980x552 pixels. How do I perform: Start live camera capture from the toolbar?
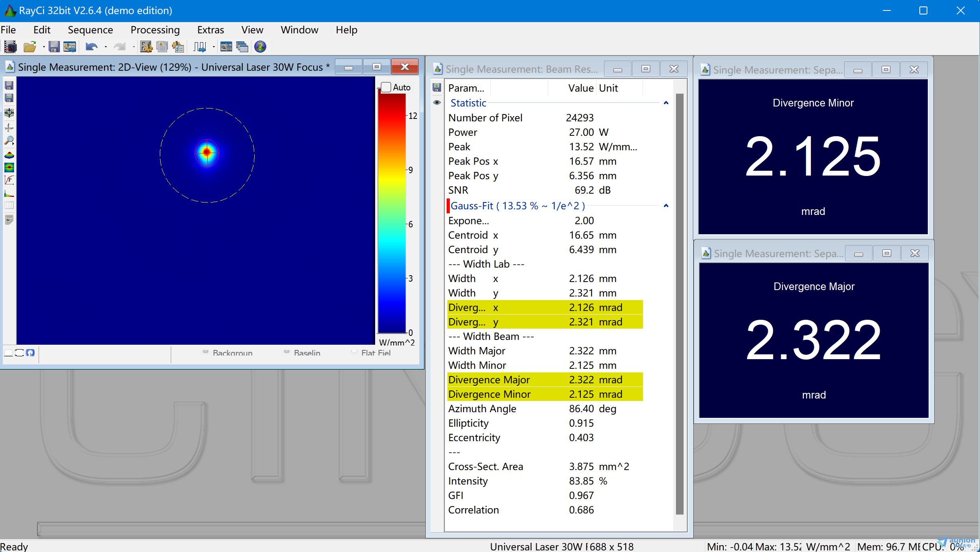pos(10,47)
